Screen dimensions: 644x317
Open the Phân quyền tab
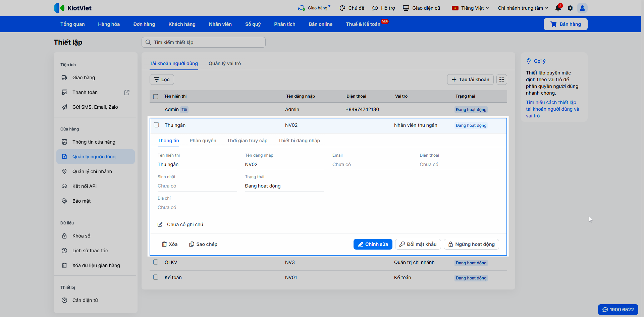coord(203,141)
